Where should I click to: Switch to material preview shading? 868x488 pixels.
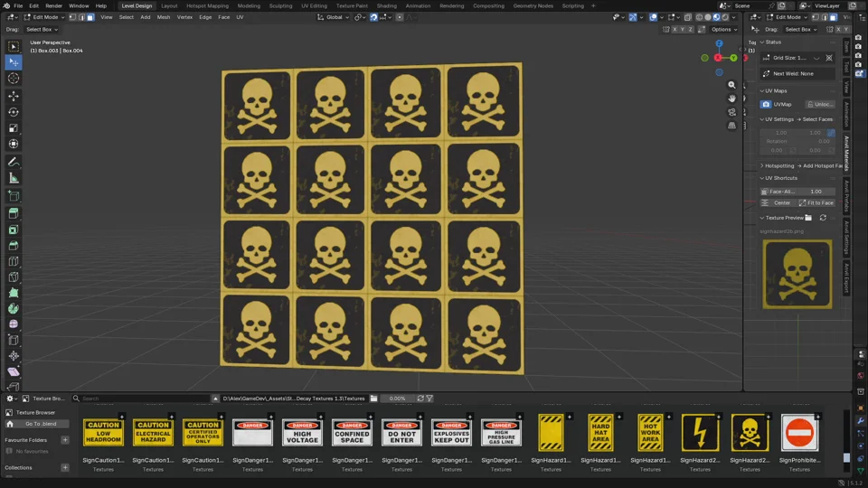[716, 17]
